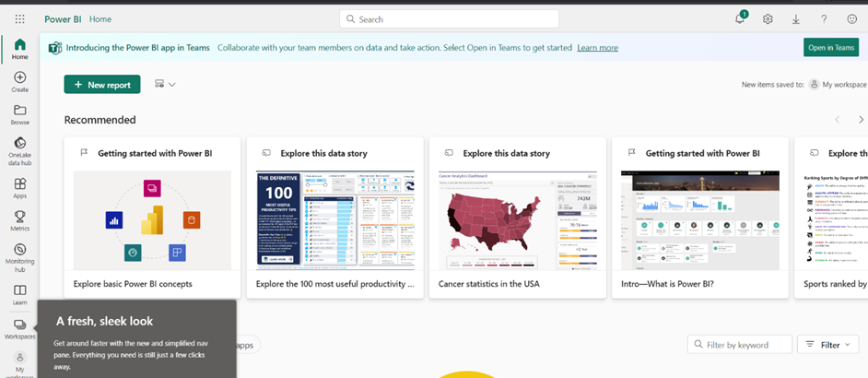Click 'Explore basic Power BI concepts' text
868x378 pixels.
[x=133, y=284]
